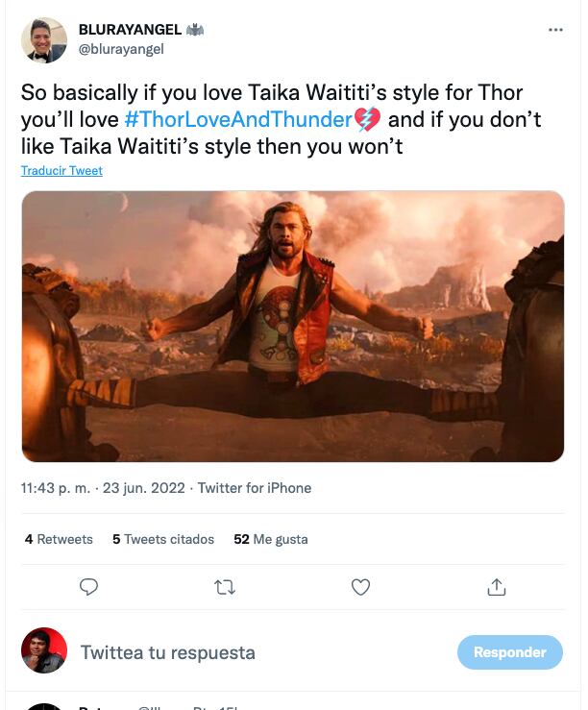Click the share upload icon
This screenshot has height=710, width=588.
click(x=497, y=586)
